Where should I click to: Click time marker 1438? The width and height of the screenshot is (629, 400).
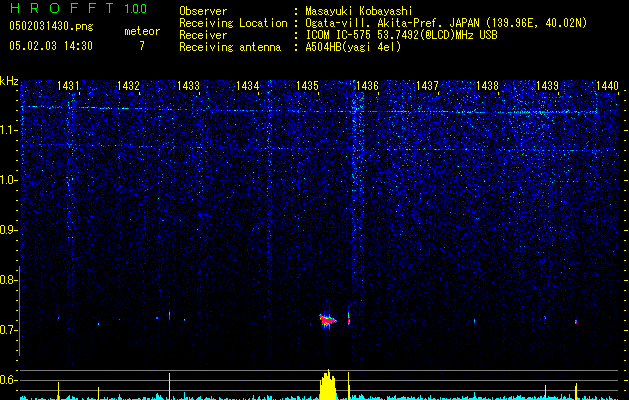pos(487,85)
